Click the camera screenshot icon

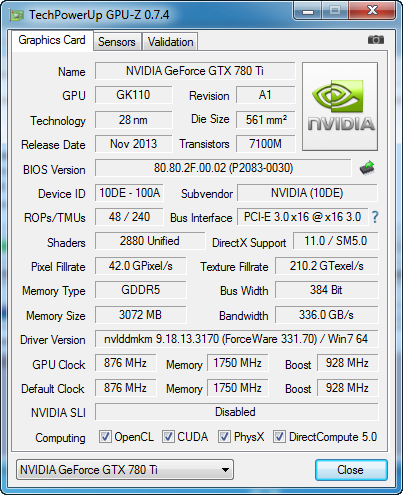pyautogui.click(x=376, y=40)
